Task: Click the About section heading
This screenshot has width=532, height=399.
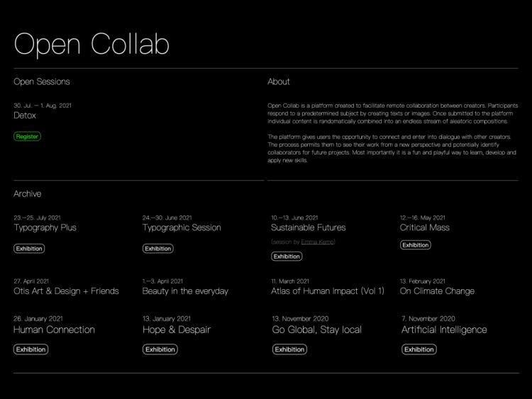Action: [279, 82]
